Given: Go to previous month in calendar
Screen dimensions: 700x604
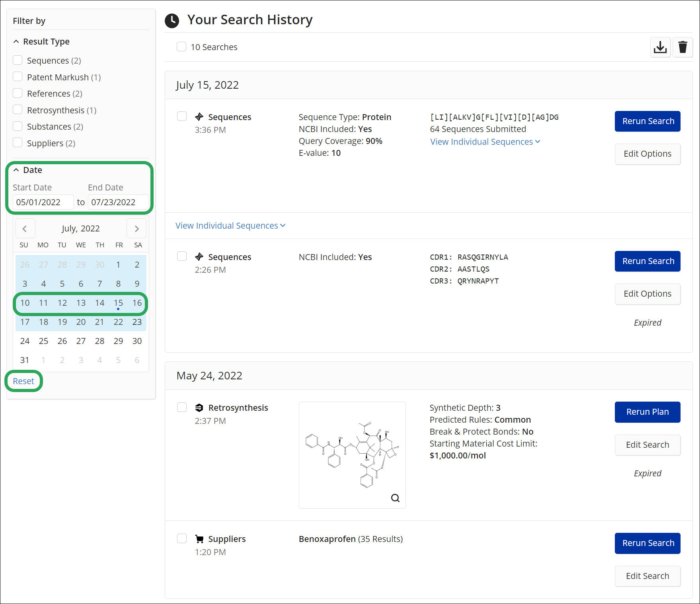Looking at the screenshot, I should [25, 229].
